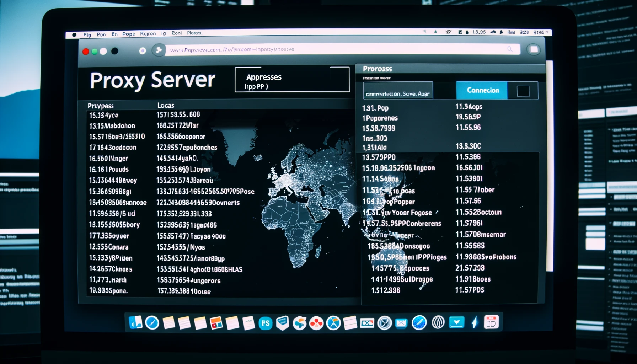Click the scrollbar beside the Proross panel
The width and height of the screenshot is (637, 364).
pyautogui.click(x=550, y=165)
